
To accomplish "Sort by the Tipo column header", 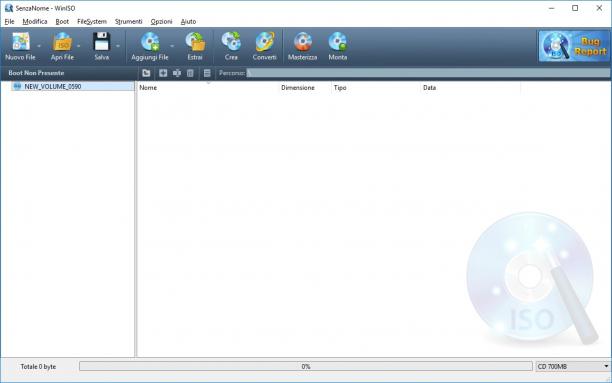I will click(x=376, y=87).
